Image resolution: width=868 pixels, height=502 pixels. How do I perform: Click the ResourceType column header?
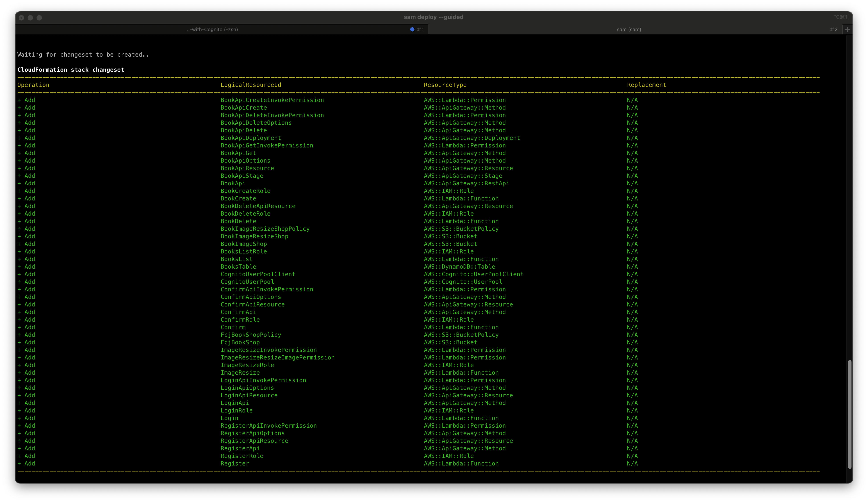445,85
